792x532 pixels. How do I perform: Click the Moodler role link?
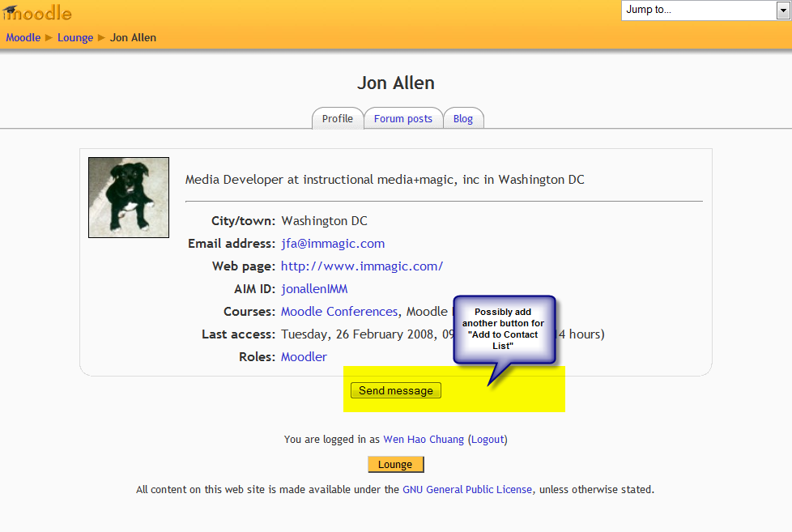click(x=304, y=357)
